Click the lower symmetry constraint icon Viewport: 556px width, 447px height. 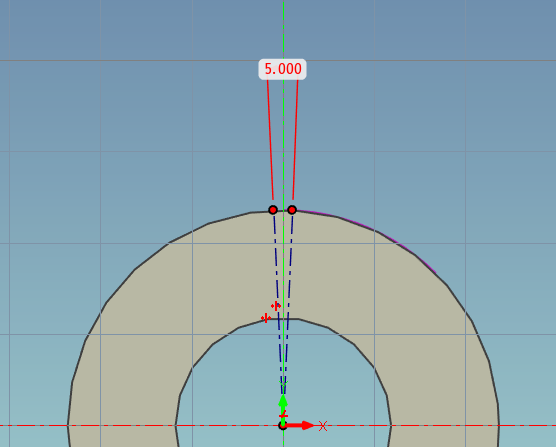[266, 318]
